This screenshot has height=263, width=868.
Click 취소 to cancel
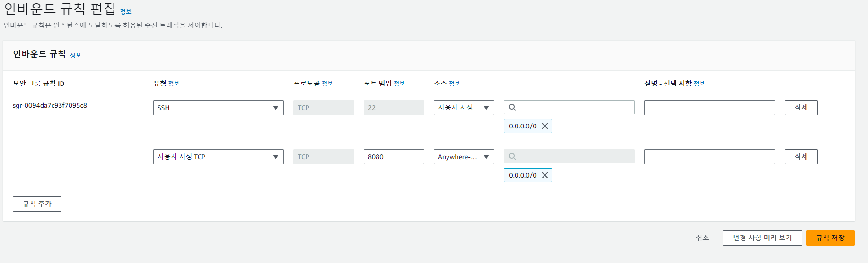pos(702,238)
